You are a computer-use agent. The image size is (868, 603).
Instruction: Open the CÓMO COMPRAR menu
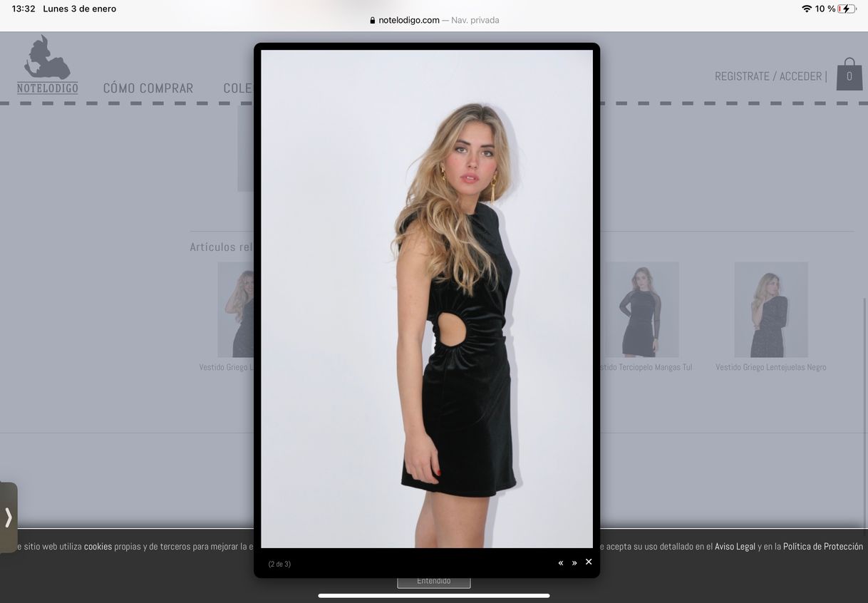(x=148, y=88)
